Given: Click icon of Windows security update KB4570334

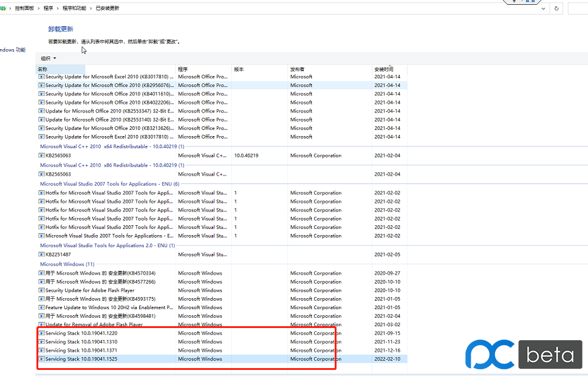Looking at the screenshot, I should click(42, 273).
